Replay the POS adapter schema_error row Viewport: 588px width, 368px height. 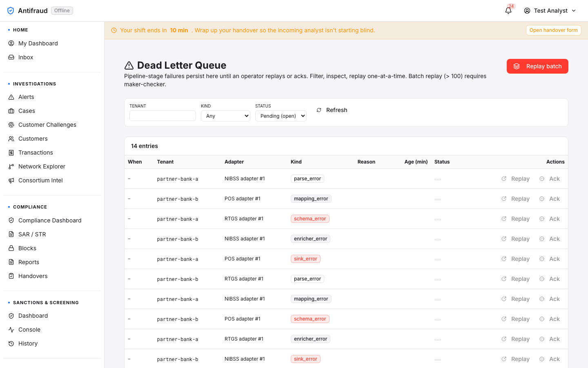515,319
